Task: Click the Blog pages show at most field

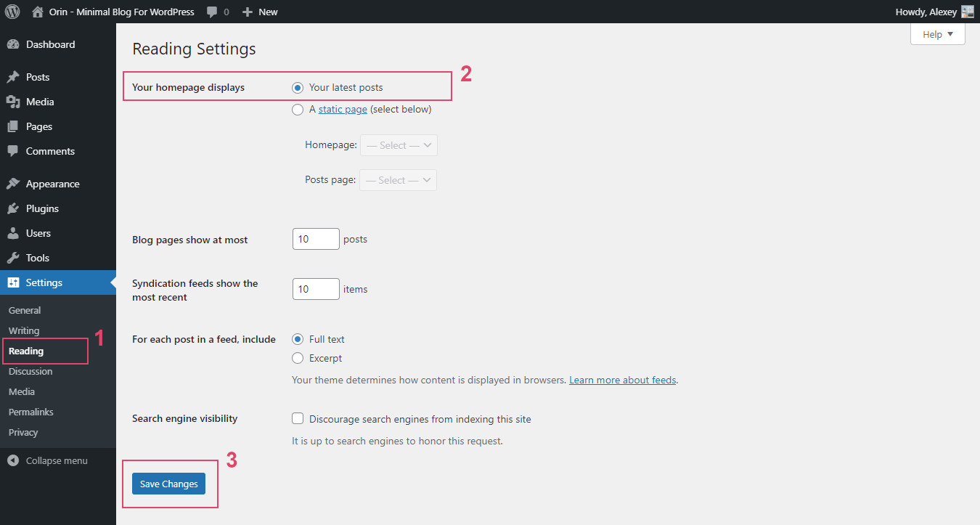Action: pyautogui.click(x=316, y=239)
